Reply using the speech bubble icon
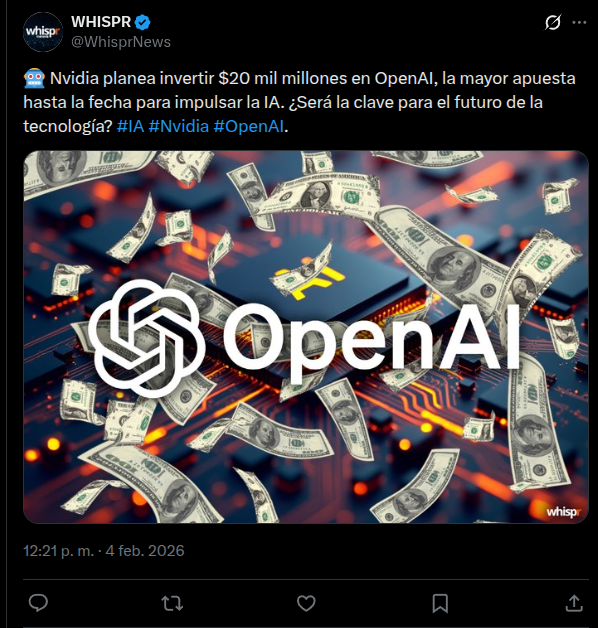The width and height of the screenshot is (598, 628). [38, 603]
